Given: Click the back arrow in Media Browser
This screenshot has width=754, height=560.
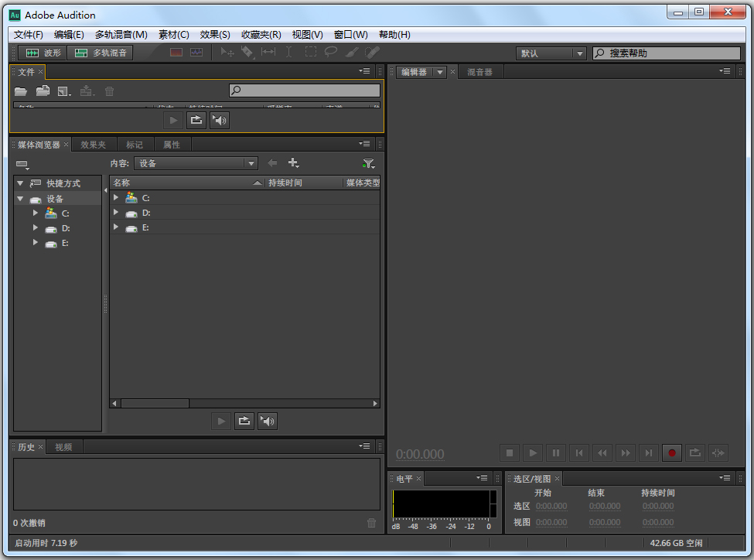Looking at the screenshot, I should click(x=272, y=163).
